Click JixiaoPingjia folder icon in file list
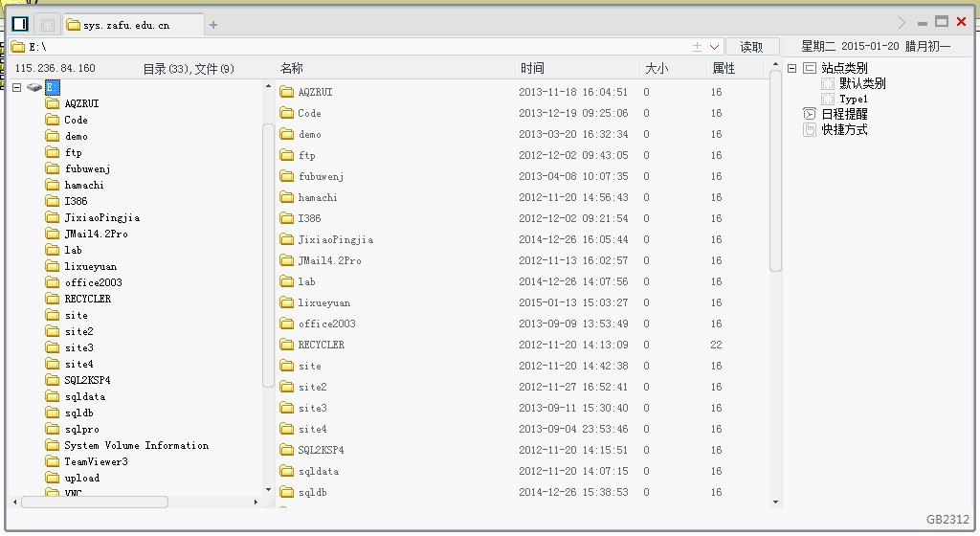The height and width of the screenshot is (536, 980). (x=287, y=239)
